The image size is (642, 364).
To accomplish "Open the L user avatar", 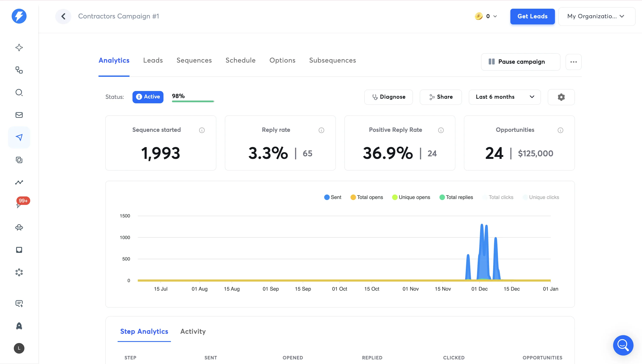I will 19,348.
